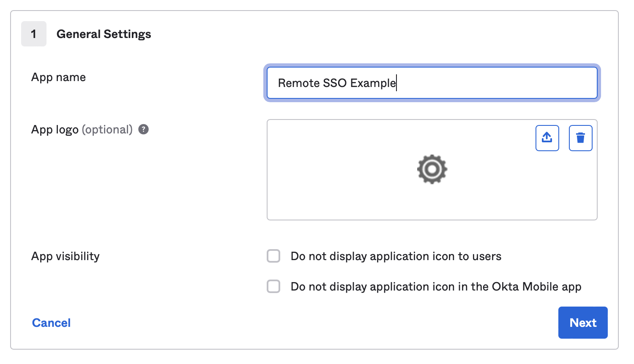
Task: Check 'Do not display application icon in Okta Mobile'
Action: [273, 286]
